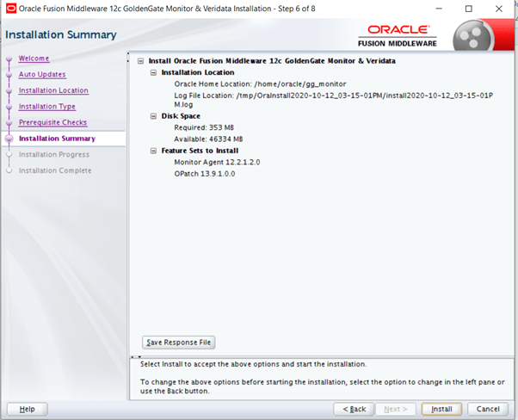Open Help for the installer
The height and width of the screenshot is (420, 518).
tap(27, 409)
